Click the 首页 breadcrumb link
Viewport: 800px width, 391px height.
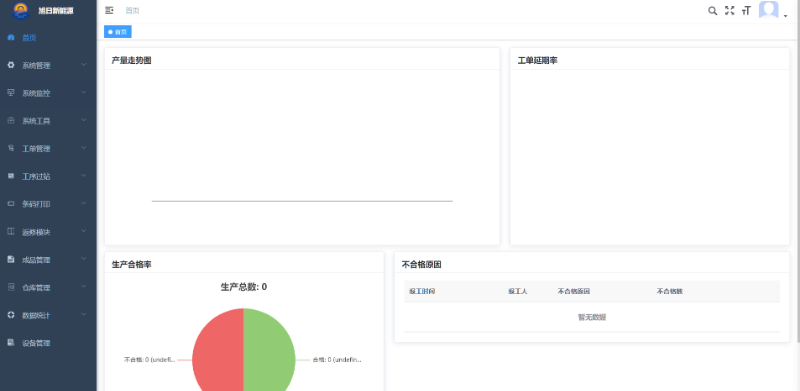(132, 11)
